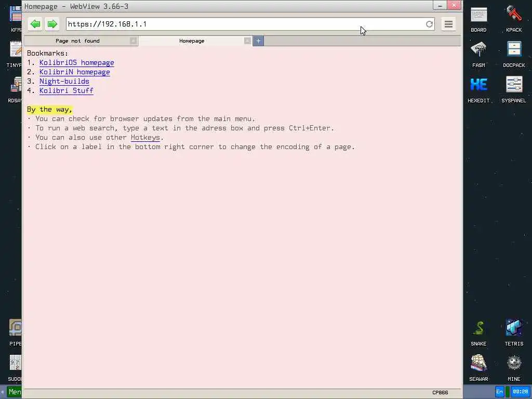Launch the FASM assembler icon
This screenshot has height=399, width=532.
click(x=478, y=55)
